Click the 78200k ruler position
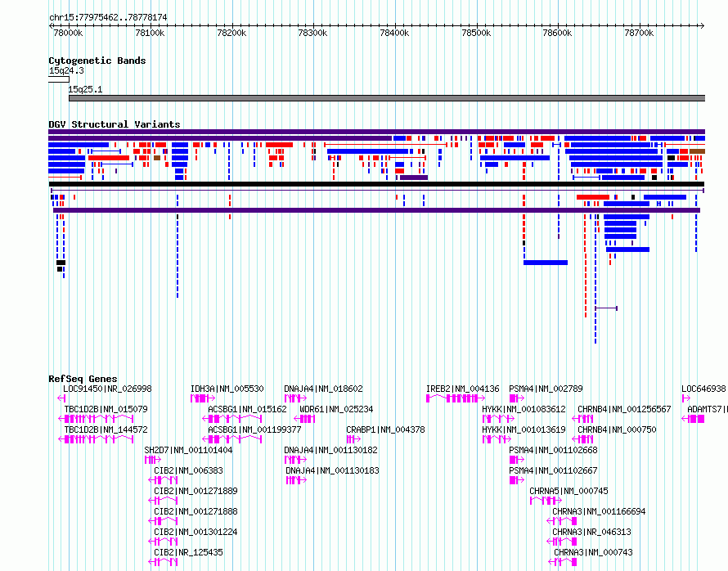 click(x=231, y=33)
